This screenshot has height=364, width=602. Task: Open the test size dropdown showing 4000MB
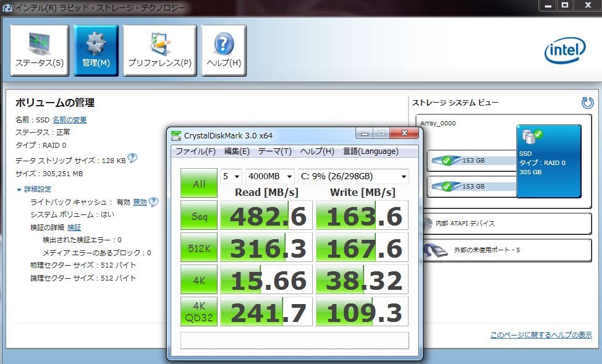(270, 176)
